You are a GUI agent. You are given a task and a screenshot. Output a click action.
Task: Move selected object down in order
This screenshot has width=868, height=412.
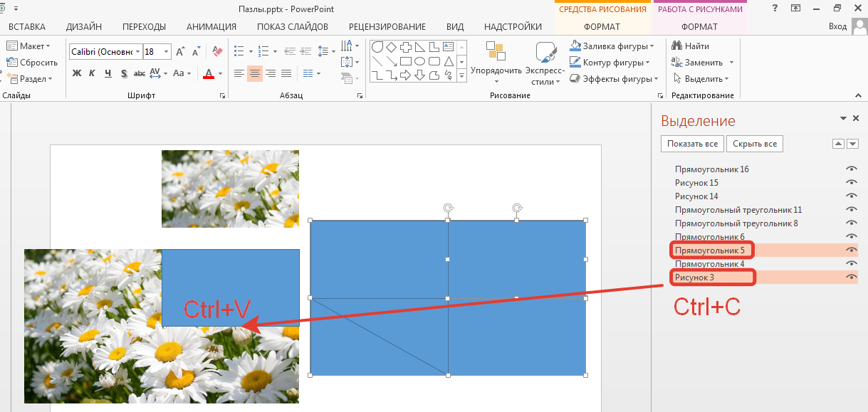(852, 144)
